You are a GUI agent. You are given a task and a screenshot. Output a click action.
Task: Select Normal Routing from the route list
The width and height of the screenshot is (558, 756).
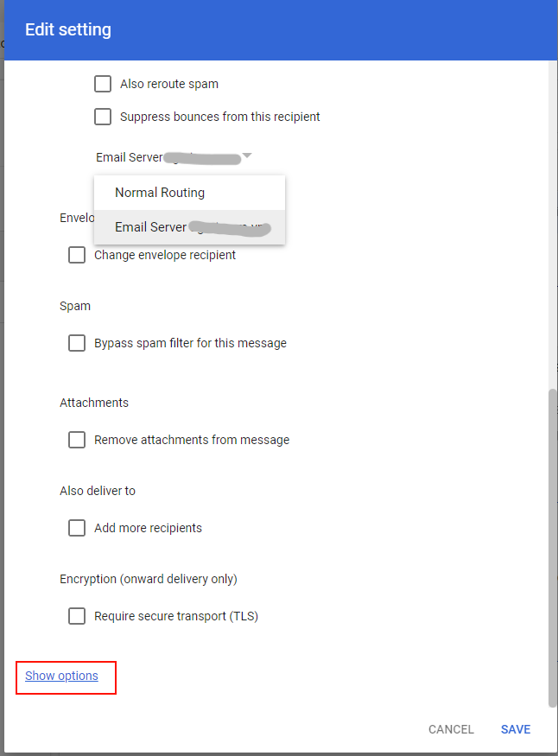(x=160, y=193)
